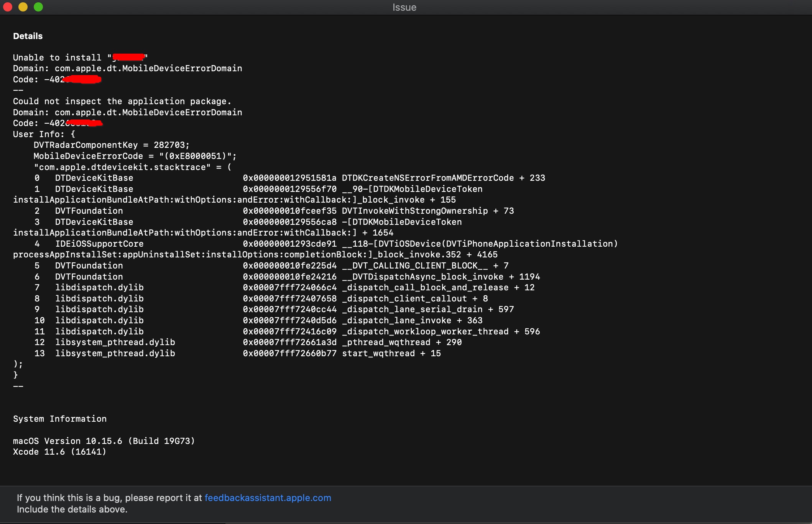
Task: Click the 'com.apple.dtdevicekit.stacktrace' key
Action: [122, 167]
